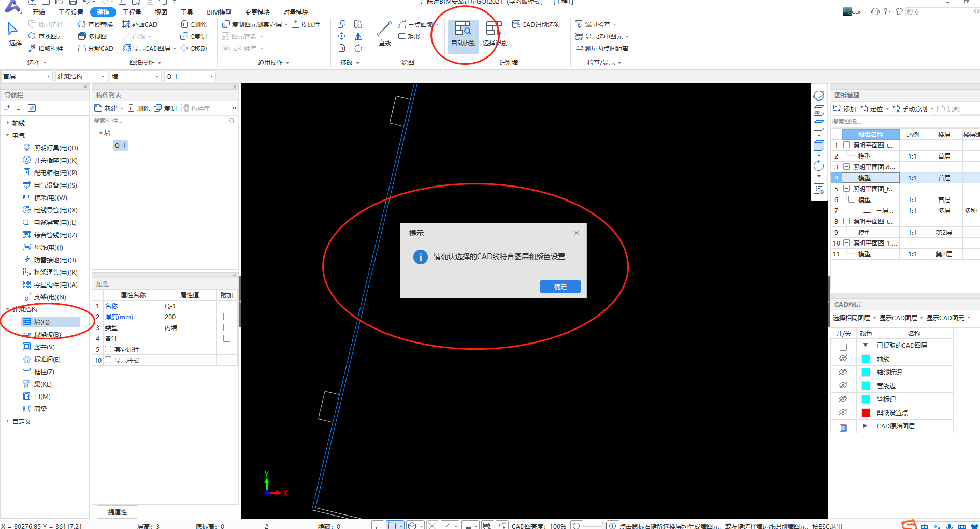The height and width of the screenshot is (529, 980).
Task: Click 查找替换 in the ribbon
Action: 95,24
